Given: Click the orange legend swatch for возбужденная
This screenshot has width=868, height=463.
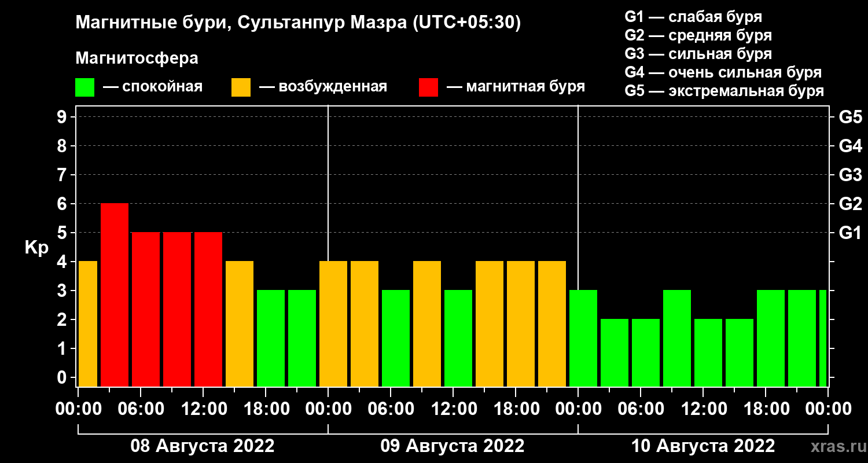Looking at the screenshot, I should click(241, 87).
